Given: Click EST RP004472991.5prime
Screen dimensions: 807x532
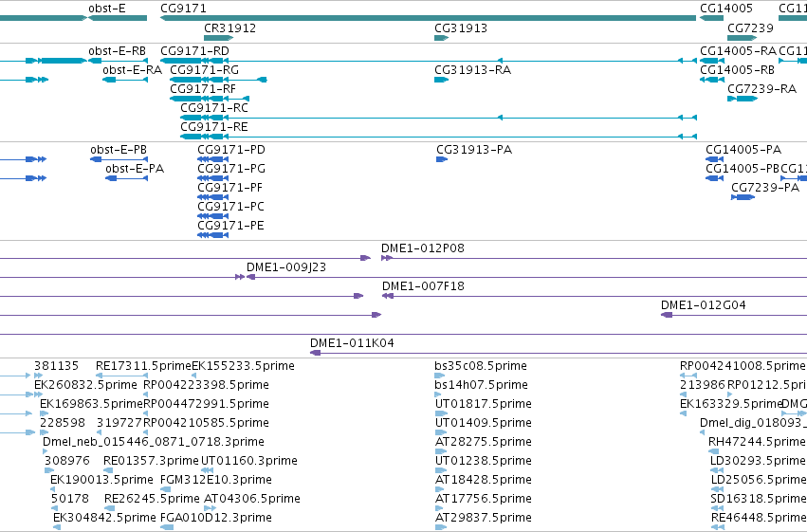Looking at the screenshot, I should tap(146, 413).
